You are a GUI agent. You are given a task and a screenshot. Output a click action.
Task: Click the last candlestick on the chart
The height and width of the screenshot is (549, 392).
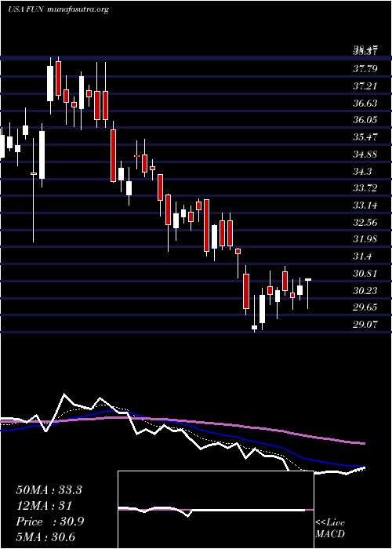coord(308,293)
